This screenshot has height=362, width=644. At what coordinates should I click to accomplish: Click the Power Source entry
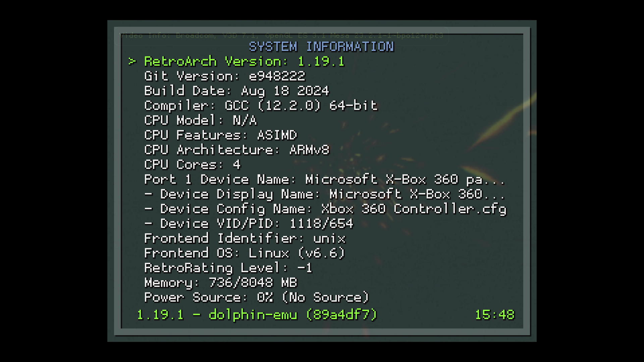click(x=257, y=298)
